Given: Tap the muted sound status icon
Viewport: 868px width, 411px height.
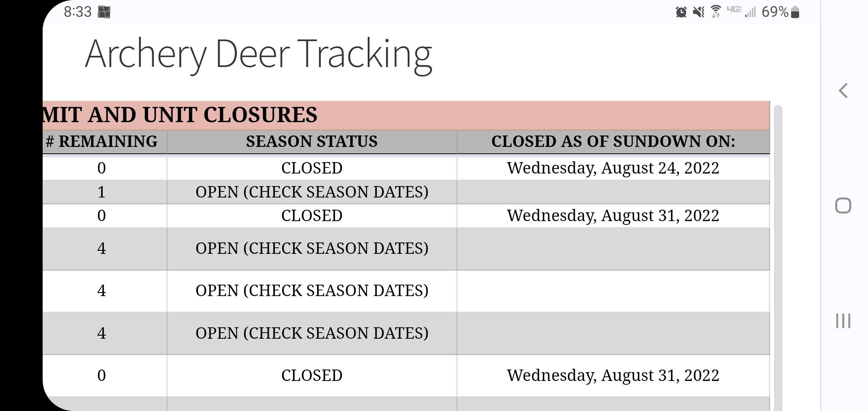Looking at the screenshot, I should point(699,12).
